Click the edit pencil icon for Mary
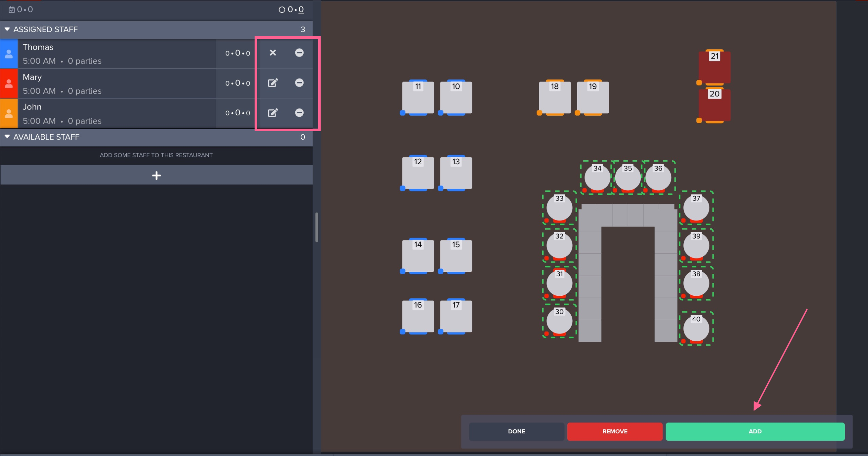This screenshot has height=456, width=868. (x=273, y=83)
